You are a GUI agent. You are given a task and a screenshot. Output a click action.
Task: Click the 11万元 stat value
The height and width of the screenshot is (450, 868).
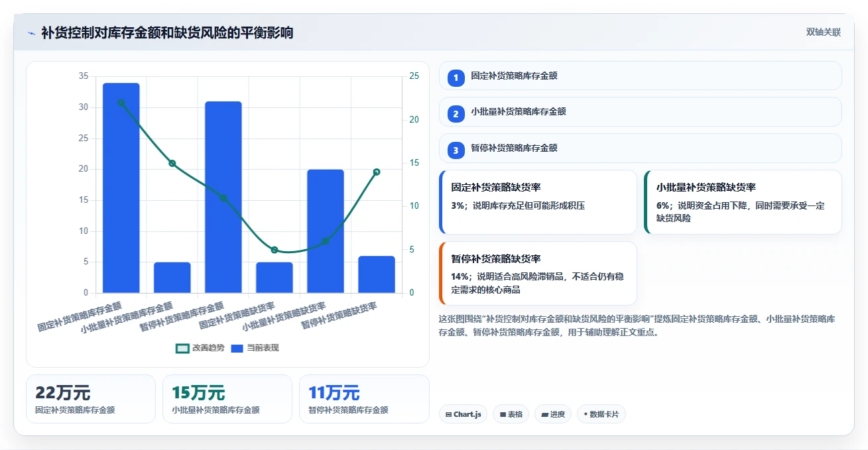pyautogui.click(x=334, y=393)
